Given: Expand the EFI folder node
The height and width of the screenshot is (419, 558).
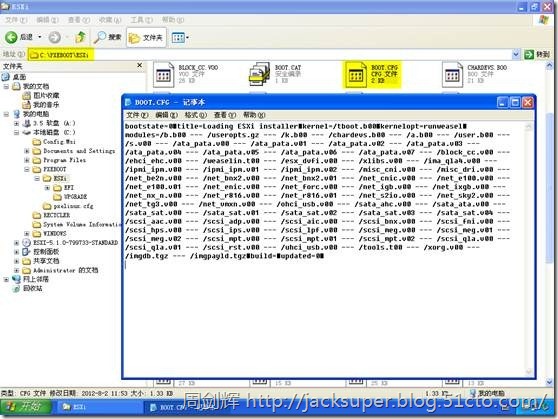Looking at the screenshot, I should tap(47, 188).
